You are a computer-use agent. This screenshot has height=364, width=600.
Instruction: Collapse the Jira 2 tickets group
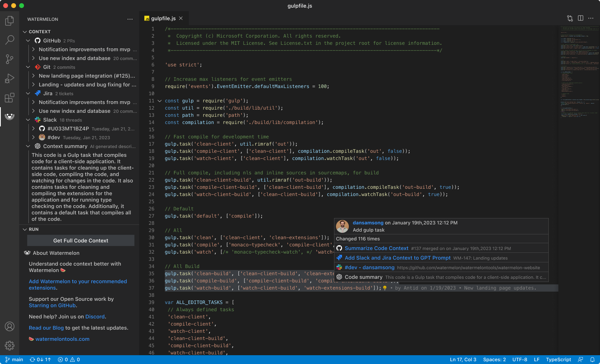(28, 94)
